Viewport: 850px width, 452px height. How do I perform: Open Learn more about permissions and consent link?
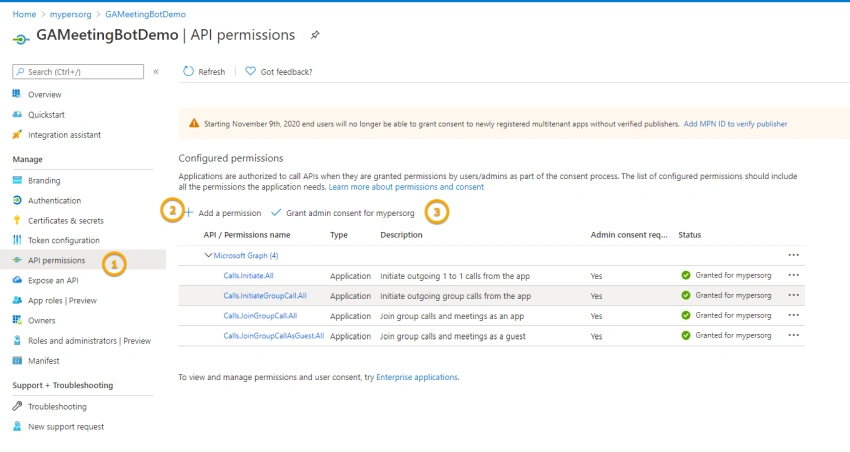406,187
